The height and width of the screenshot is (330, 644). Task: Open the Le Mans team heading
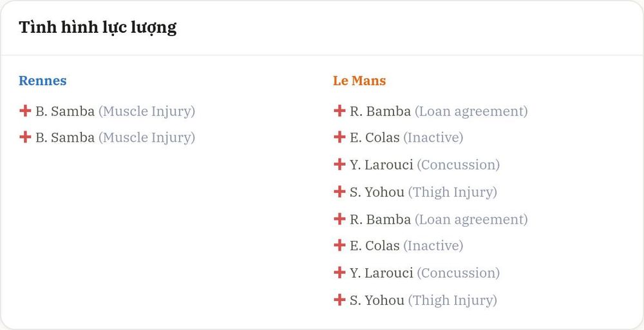(359, 81)
